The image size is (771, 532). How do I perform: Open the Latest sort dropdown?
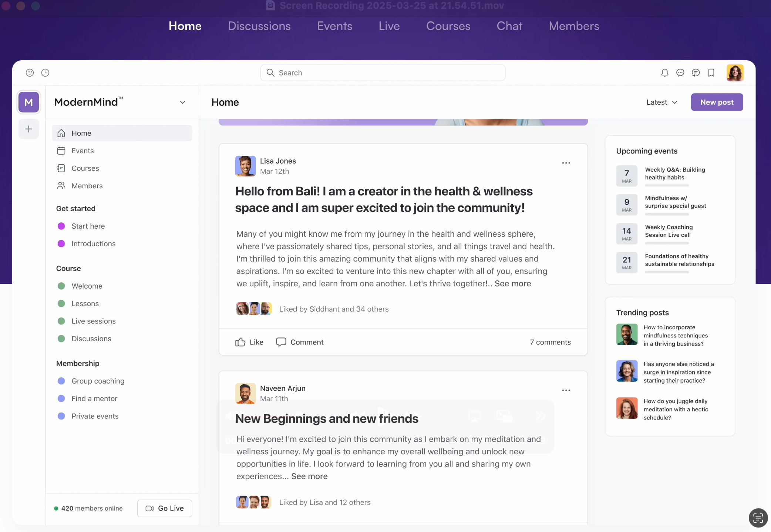661,102
